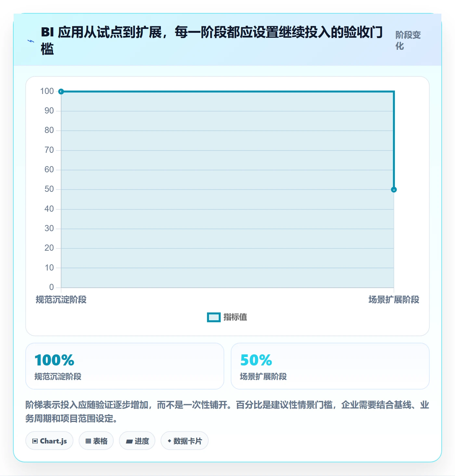
Task: Click the diamond icon in the 数据卡片 tag
Action: (169, 441)
